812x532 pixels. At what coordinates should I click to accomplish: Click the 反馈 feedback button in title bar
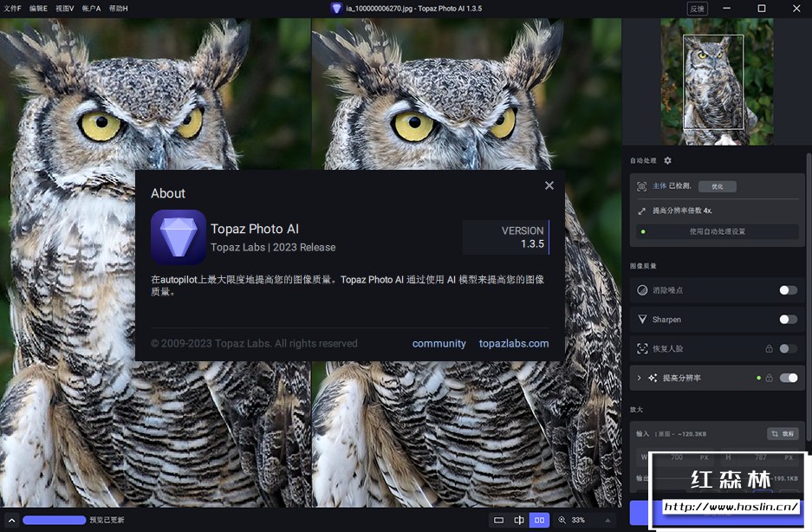click(697, 9)
